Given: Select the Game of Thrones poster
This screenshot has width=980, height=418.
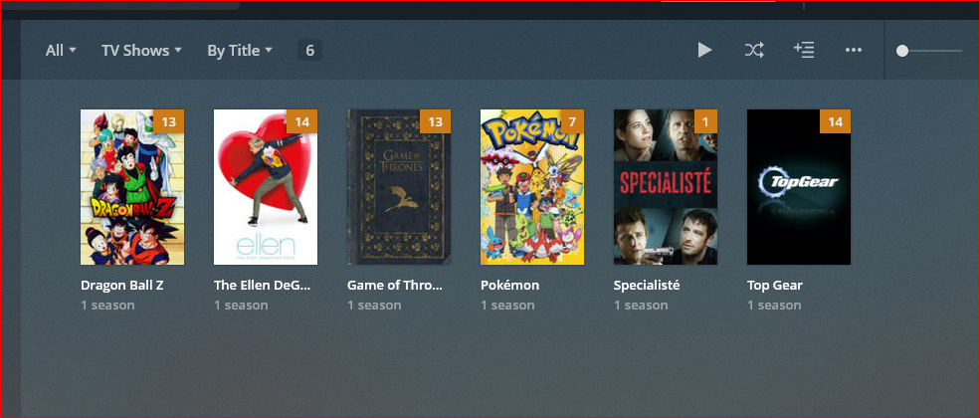Looking at the screenshot, I should click(399, 187).
